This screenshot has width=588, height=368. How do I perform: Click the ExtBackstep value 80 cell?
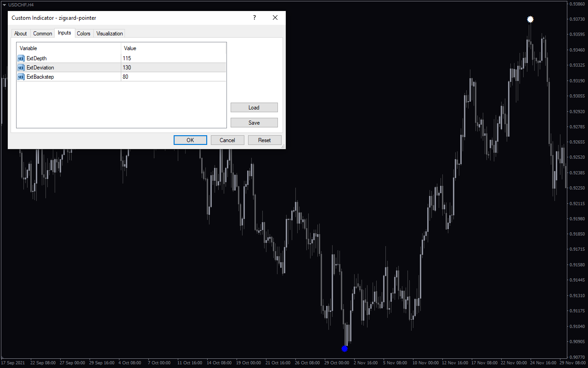click(174, 77)
